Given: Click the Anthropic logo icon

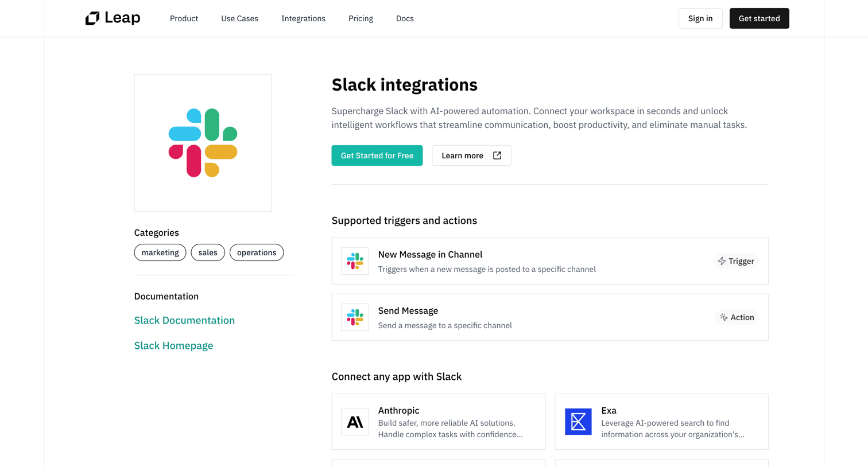Looking at the screenshot, I should (355, 422).
